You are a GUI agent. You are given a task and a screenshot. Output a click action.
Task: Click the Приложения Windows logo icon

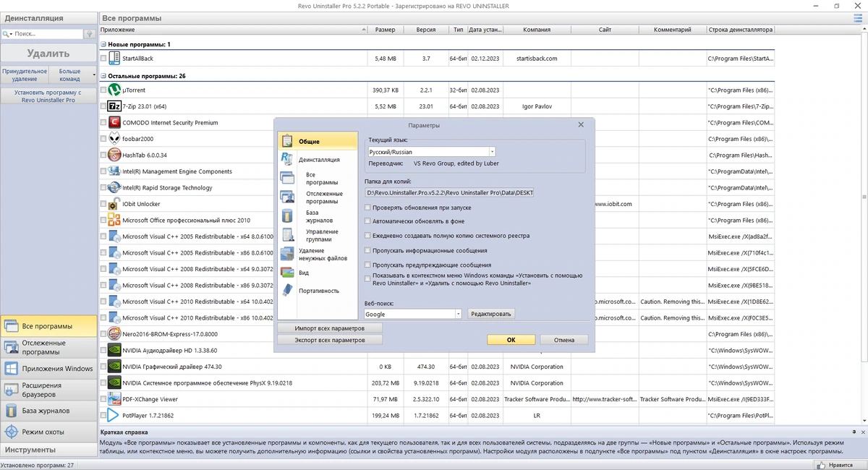[11, 369]
